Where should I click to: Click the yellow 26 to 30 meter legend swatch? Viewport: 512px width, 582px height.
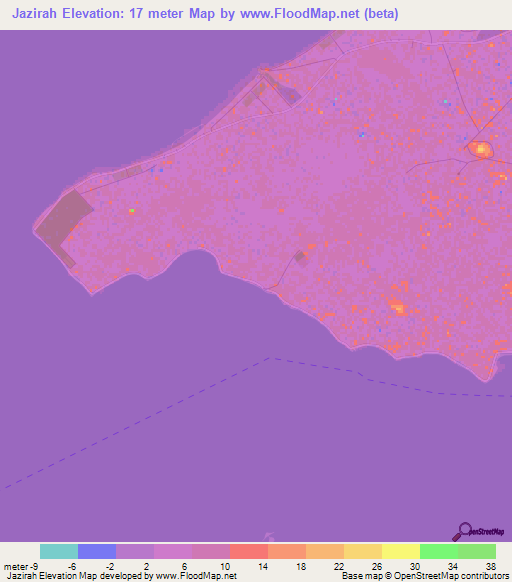tap(401, 552)
